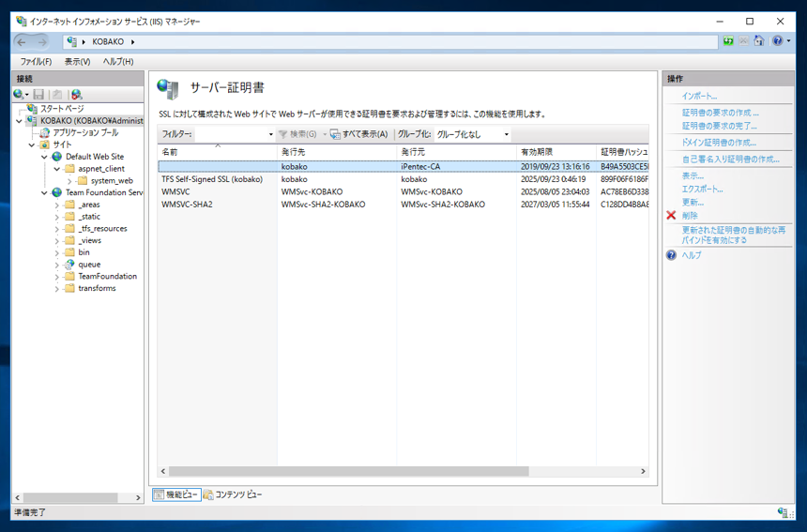Image resolution: width=807 pixels, height=532 pixels.
Task: Click scroll right arrow of certificate list
Action: [x=643, y=471]
